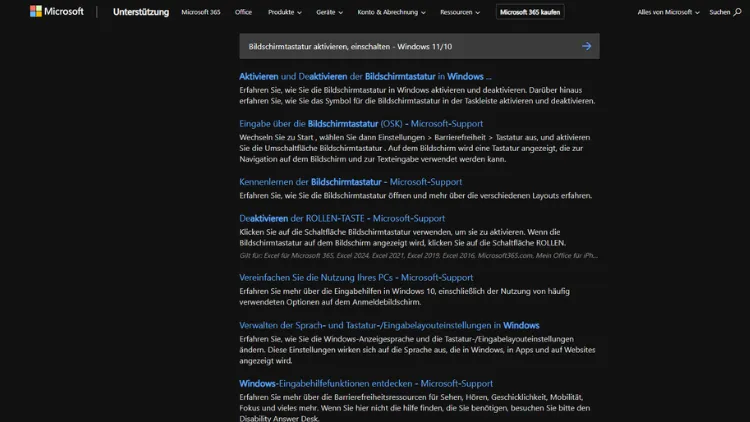The height and width of the screenshot is (422, 750).
Task: Click the Suchen text in header
Action: coord(719,12)
